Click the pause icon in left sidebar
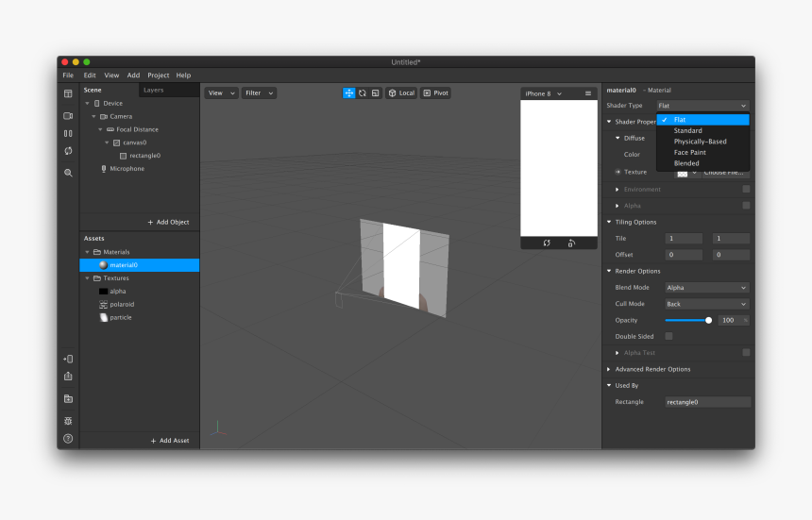This screenshot has height=520, width=812. [x=68, y=133]
